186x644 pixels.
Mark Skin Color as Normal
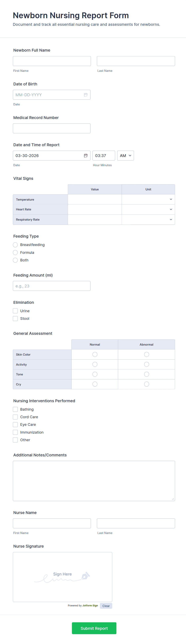[95, 354]
